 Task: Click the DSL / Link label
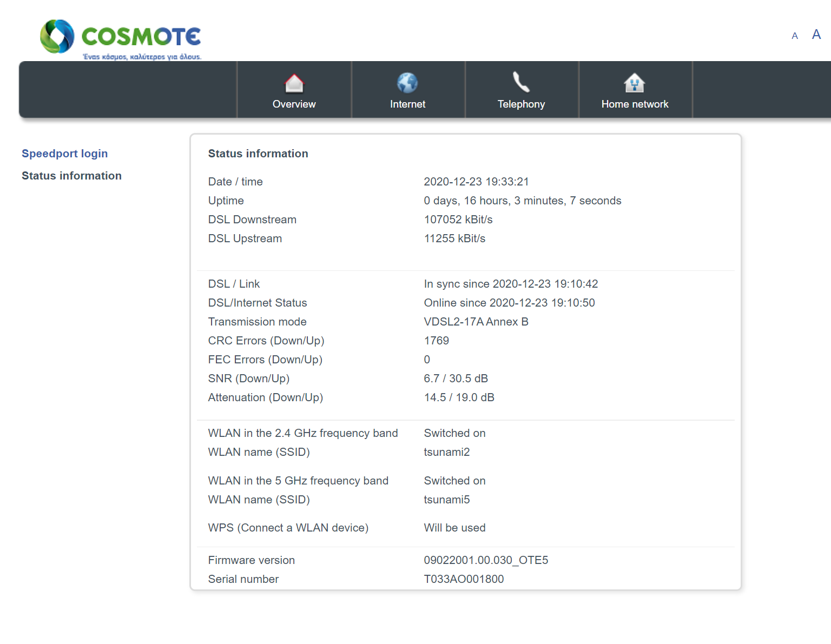coord(234,284)
